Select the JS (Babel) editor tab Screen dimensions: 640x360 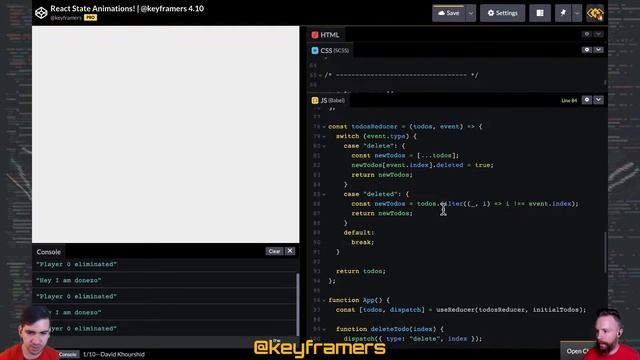pyautogui.click(x=329, y=100)
